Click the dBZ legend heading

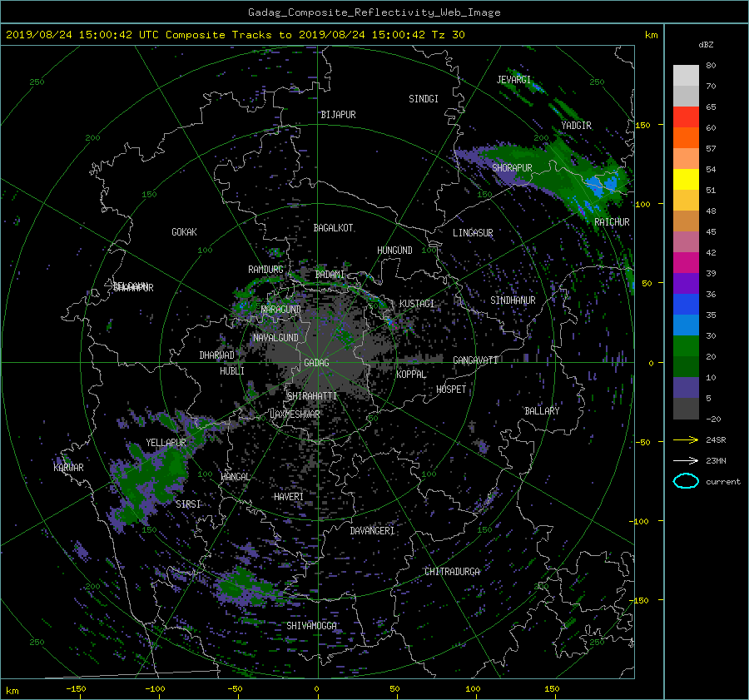click(706, 44)
